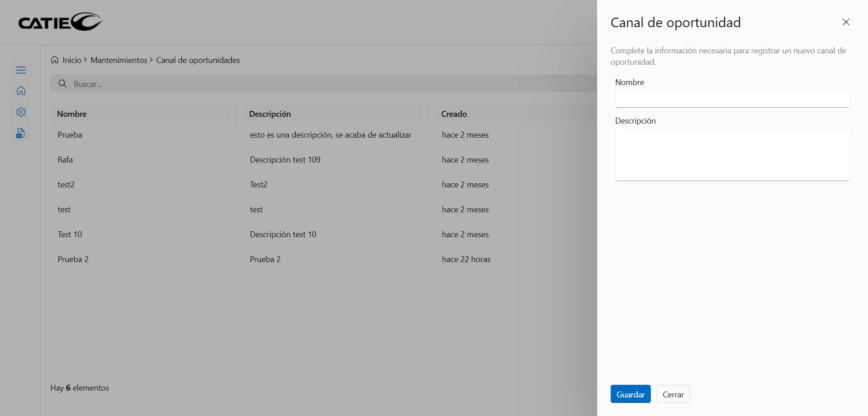Select the Prueba 2 table row
Screen dimensions: 868x416
73,259
